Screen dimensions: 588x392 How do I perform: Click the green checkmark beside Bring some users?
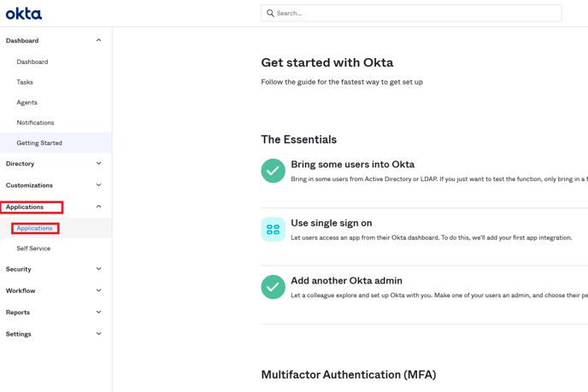coord(273,171)
